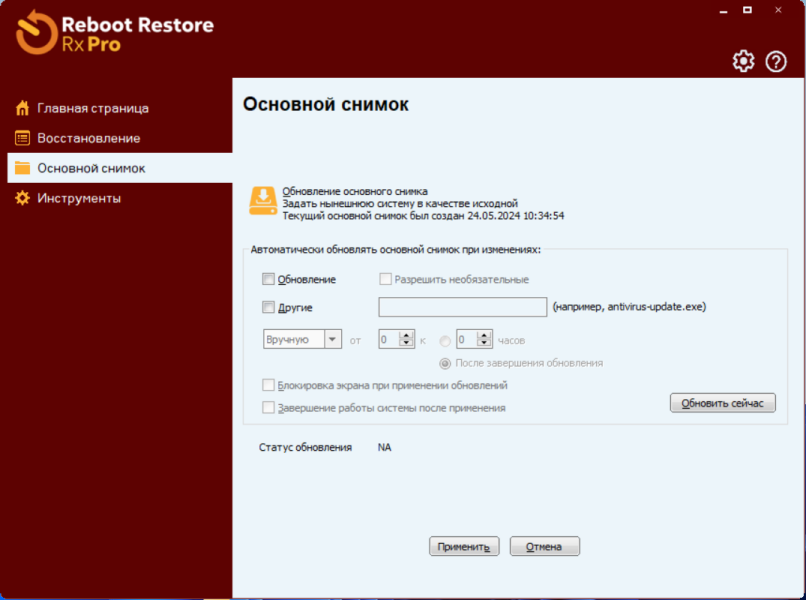The height and width of the screenshot is (600, 806).
Task: Click the Отмена button
Action: pos(544,546)
